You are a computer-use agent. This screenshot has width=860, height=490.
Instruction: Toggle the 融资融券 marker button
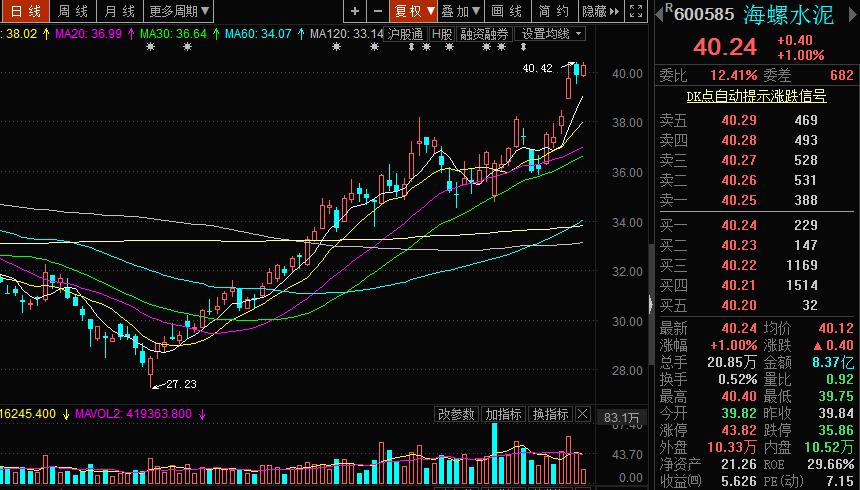tap(485, 33)
